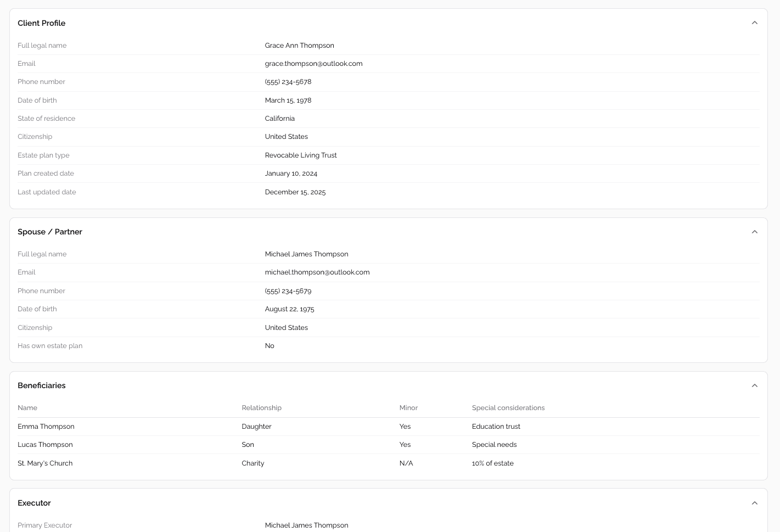Collapse the Client Profile section chevron
The image size is (780, 532).
click(754, 23)
